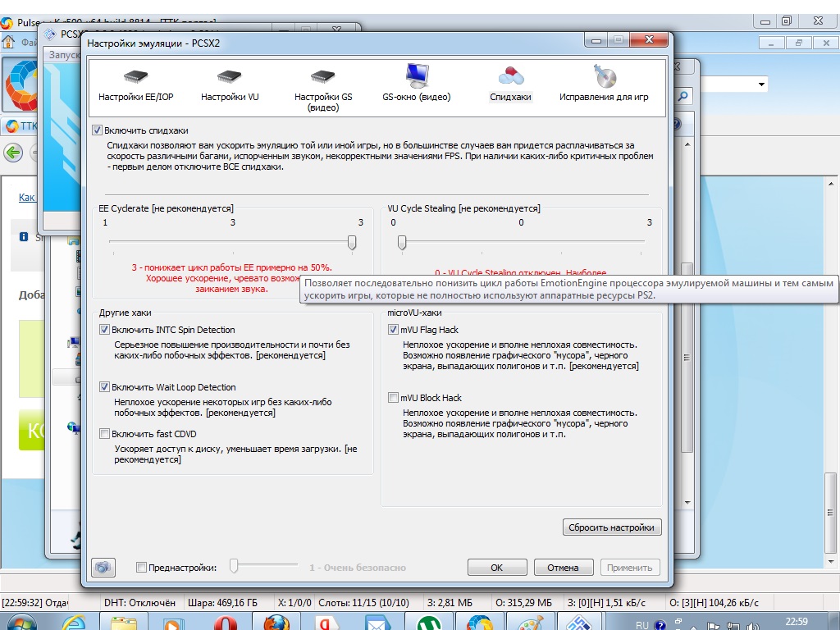Toggle the Включить спидхаки checkbox

(x=97, y=130)
